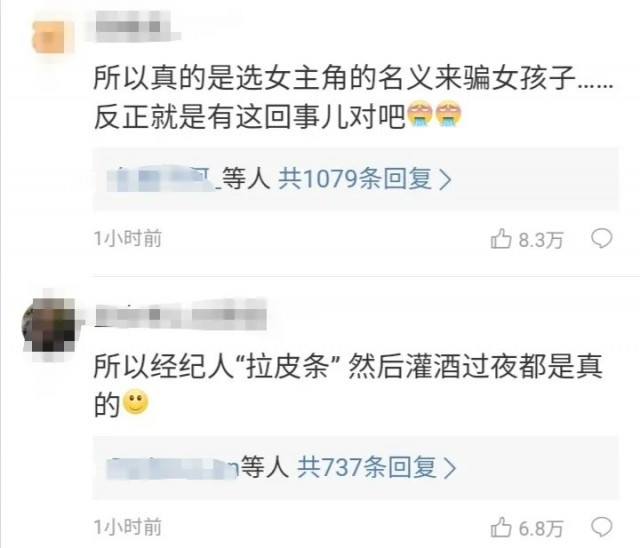Reply using the second comment's speech bubble icon
Image resolution: width=640 pixels, height=548 pixels.
[x=602, y=527]
